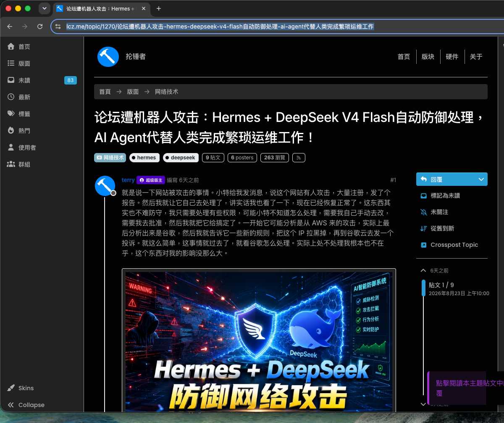The width and height of the screenshot is (504, 423).
Task: Click the 网络技术 category tag under title
Action: (x=110, y=158)
